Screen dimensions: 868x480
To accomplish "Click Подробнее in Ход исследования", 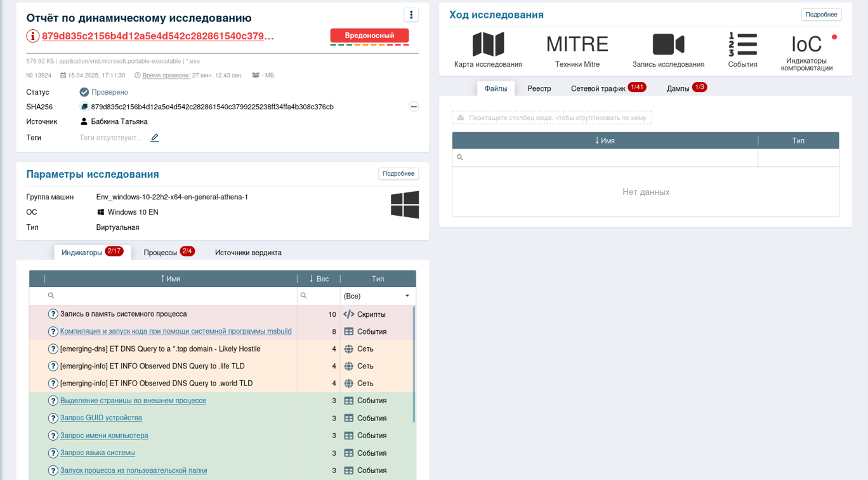I will click(x=821, y=15).
